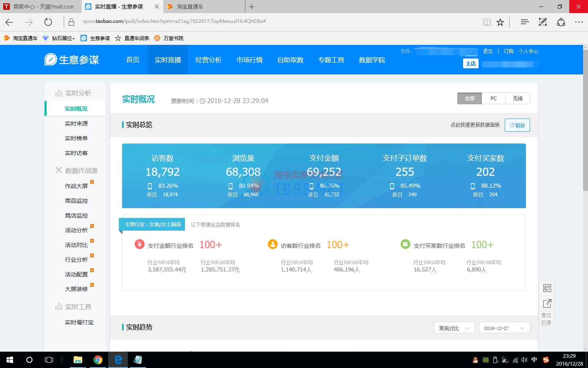Open the browser hub lines icon
This screenshot has height=368, width=588.
coord(525,22)
